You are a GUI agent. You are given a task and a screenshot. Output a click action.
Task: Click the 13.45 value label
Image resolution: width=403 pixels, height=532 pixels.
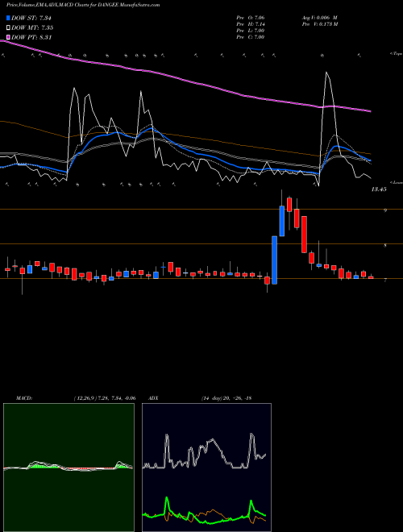(x=379, y=189)
